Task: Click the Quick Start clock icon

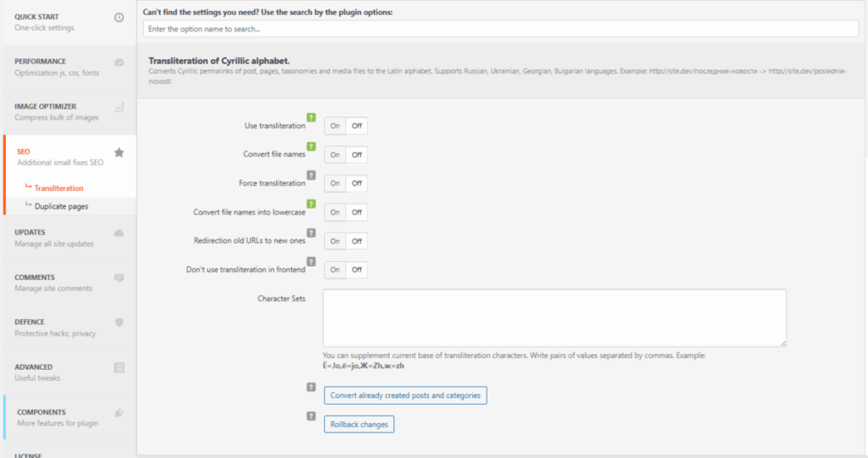Action: point(119,17)
